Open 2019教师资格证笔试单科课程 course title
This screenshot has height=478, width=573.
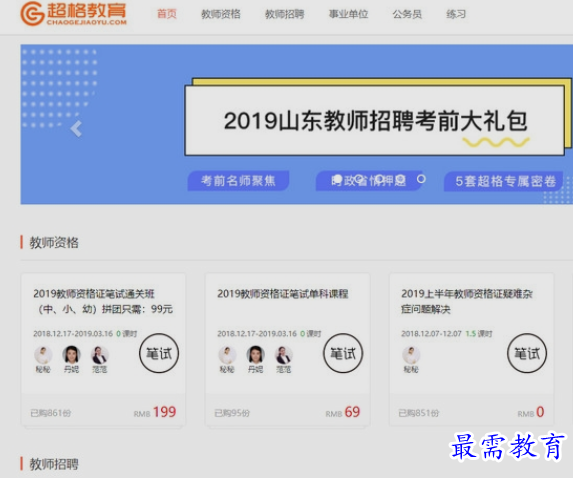(282, 293)
